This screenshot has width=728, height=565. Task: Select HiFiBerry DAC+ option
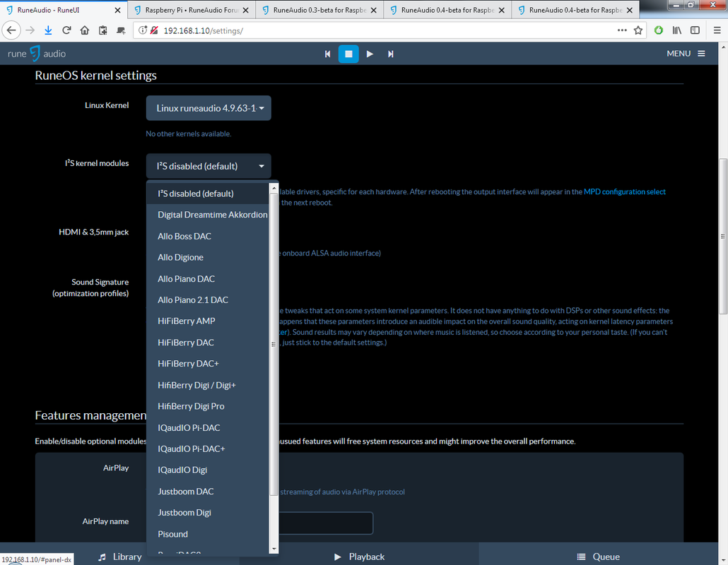(208, 364)
